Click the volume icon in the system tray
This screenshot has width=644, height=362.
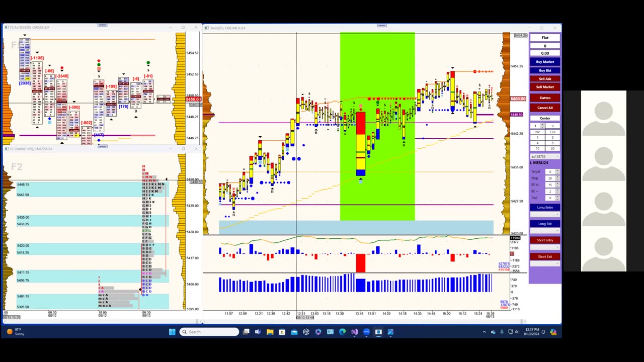tap(518, 332)
